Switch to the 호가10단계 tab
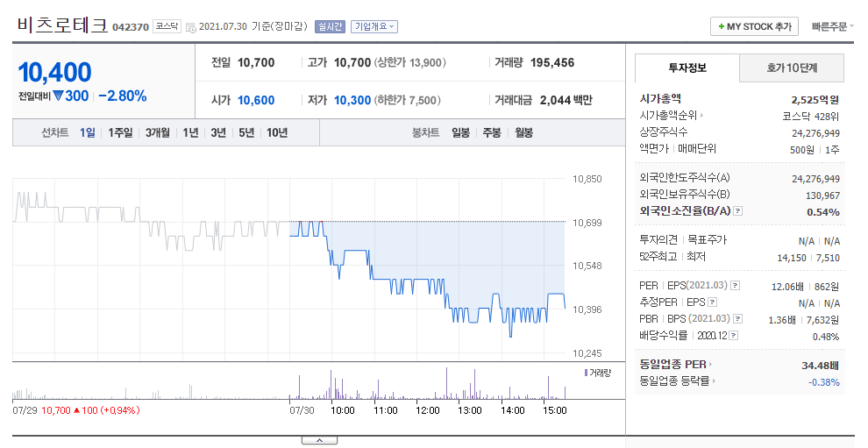The height and width of the screenshot is (448, 868). click(x=792, y=68)
